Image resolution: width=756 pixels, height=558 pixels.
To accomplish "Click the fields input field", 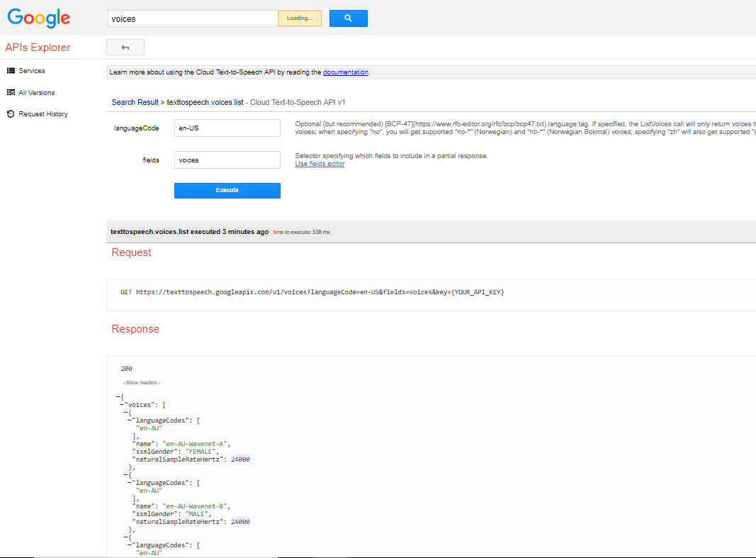I will coord(227,160).
